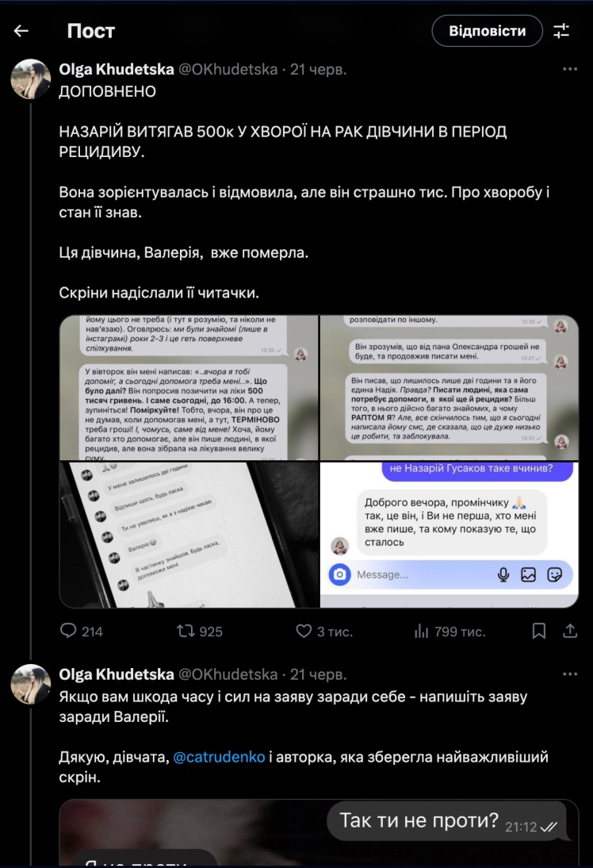
Task: Click the reply icon with 214
Action: tap(68, 631)
